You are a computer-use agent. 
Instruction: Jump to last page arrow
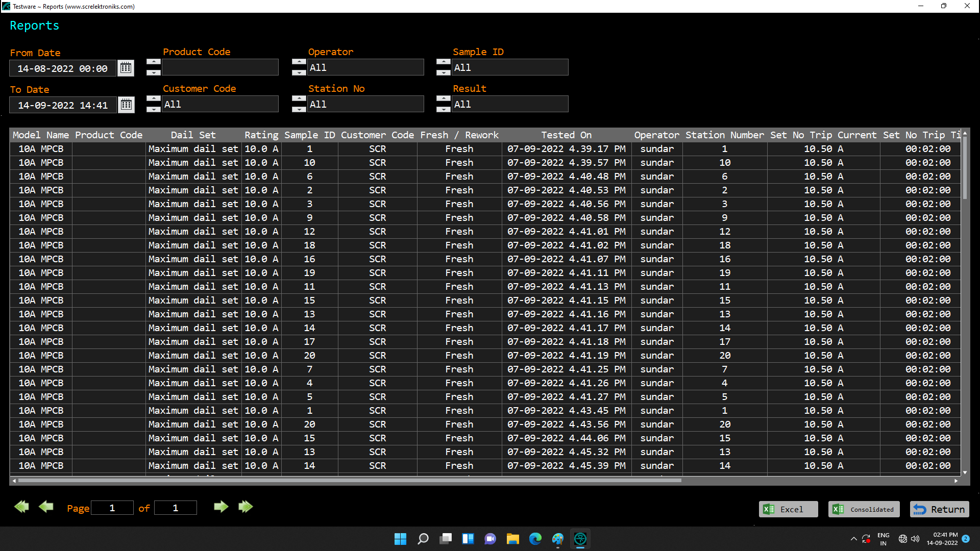246,507
